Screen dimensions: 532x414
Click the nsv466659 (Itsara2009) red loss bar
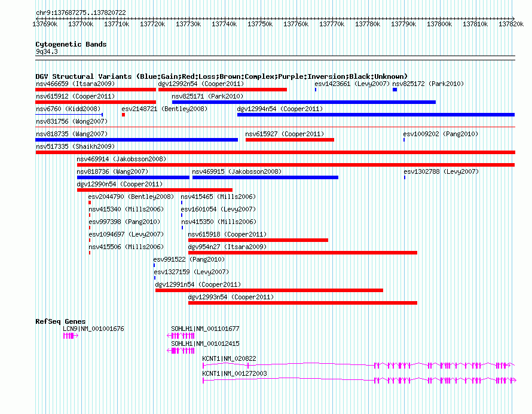pyautogui.click(x=96, y=90)
